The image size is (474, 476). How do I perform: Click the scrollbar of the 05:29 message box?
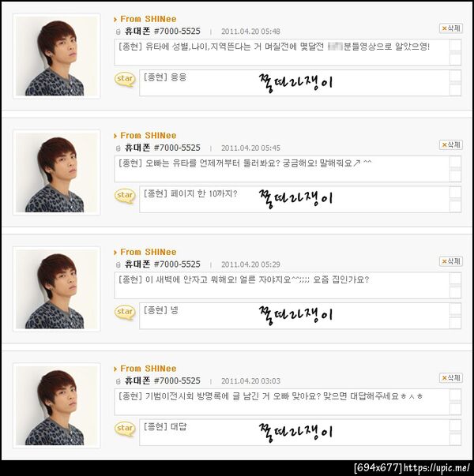tap(455, 285)
